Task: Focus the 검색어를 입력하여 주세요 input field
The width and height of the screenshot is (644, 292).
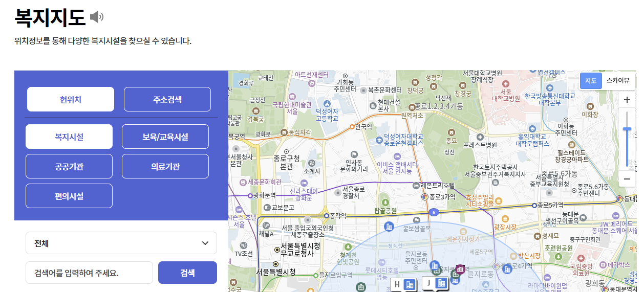Action: (90, 273)
